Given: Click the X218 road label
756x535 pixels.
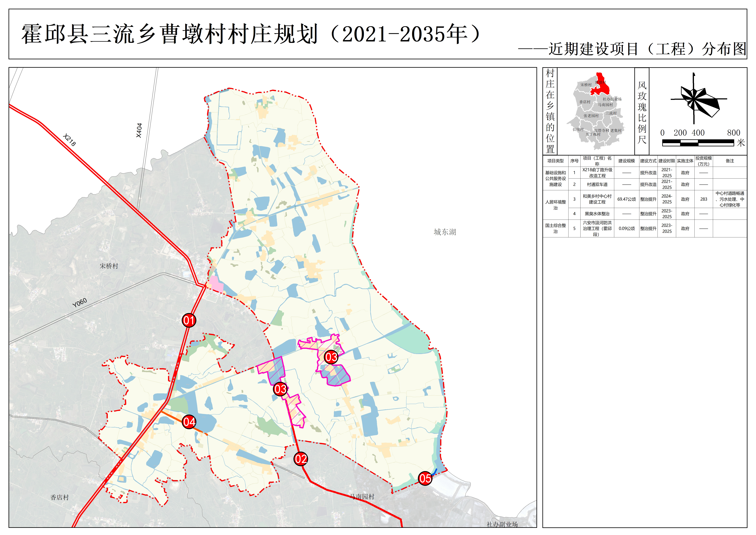Looking at the screenshot, I should (70, 140).
